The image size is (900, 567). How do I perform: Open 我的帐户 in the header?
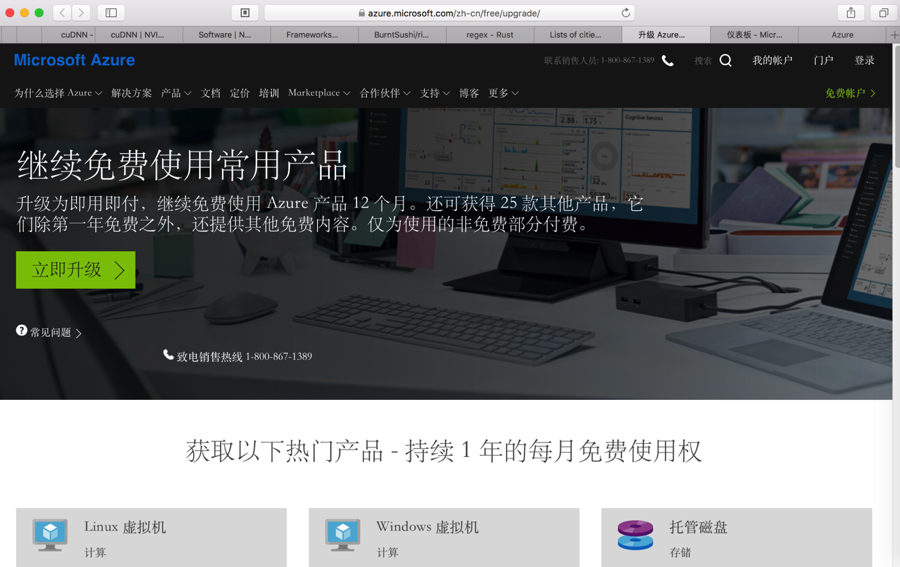[x=773, y=60]
